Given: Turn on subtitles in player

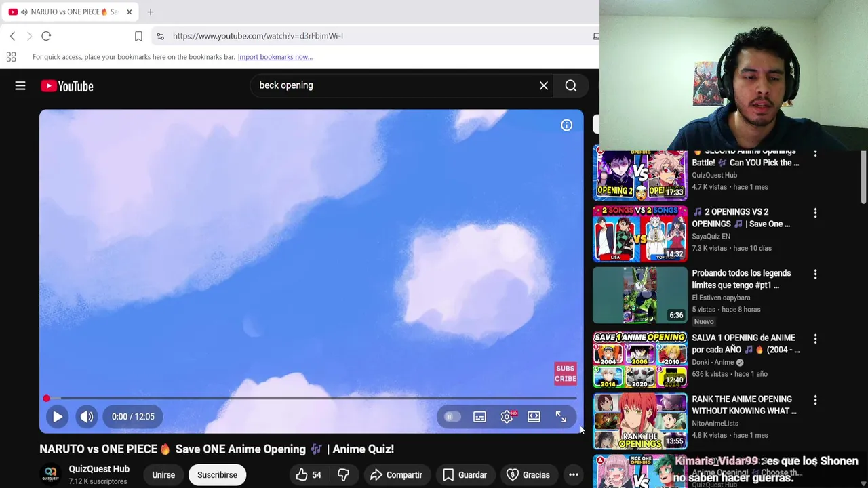Looking at the screenshot, I should click(x=479, y=417).
